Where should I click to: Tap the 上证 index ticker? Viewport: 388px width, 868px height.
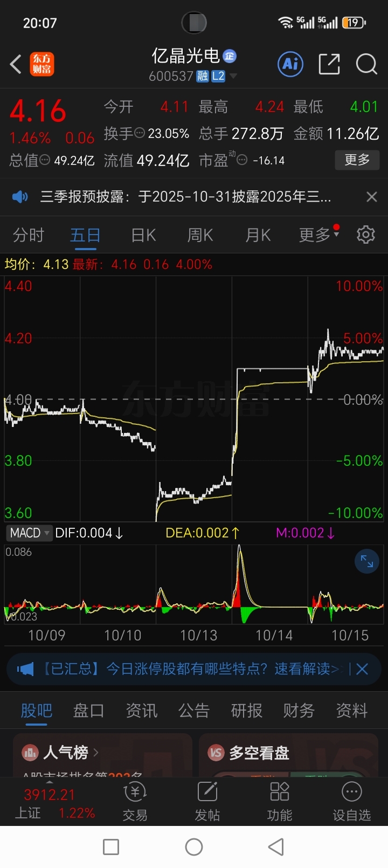coord(54,804)
